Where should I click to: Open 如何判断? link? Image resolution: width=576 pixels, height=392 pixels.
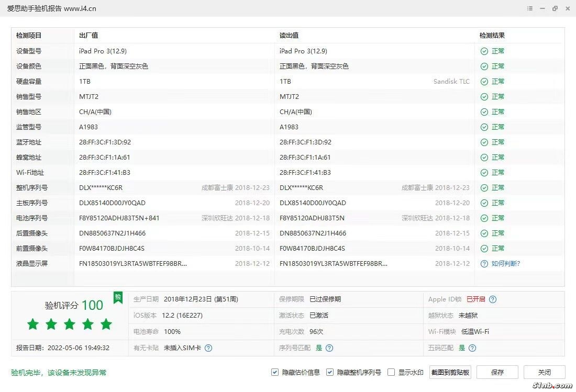pos(506,264)
